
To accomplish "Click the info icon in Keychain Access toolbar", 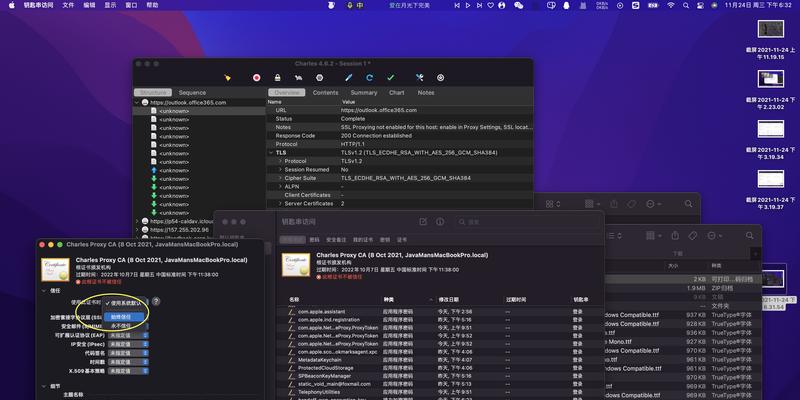I will 440,222.
